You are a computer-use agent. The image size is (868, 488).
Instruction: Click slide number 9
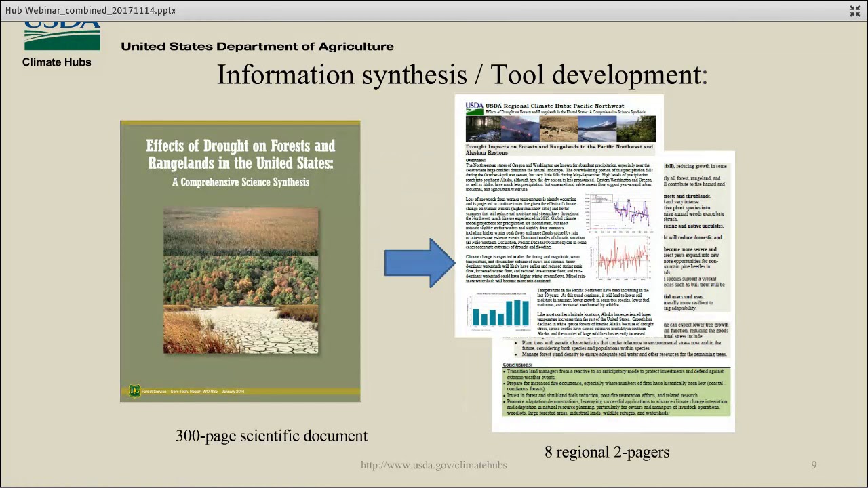coord(814,465)
